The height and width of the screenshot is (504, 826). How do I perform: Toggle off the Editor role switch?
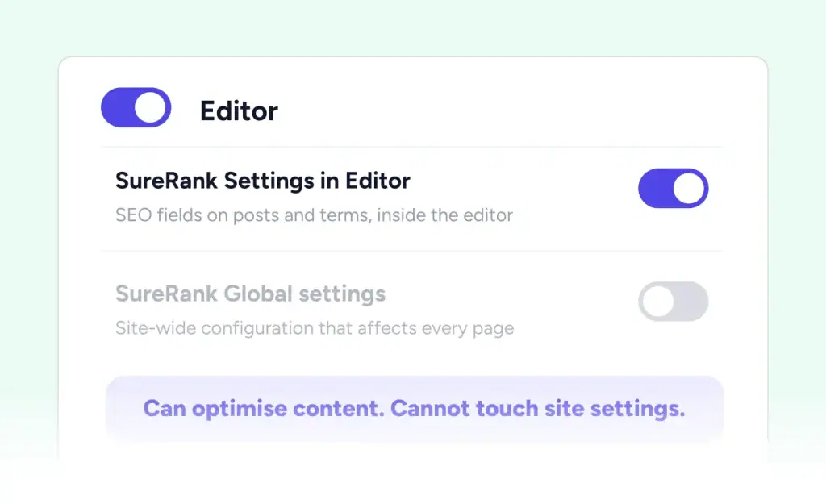click(136, 107)
